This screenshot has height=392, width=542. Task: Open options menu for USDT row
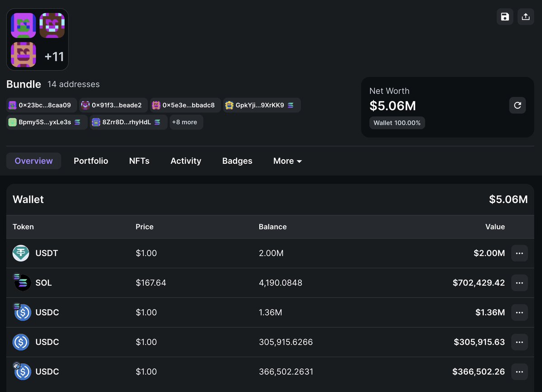pyautogui.click(x=519, y=254)
